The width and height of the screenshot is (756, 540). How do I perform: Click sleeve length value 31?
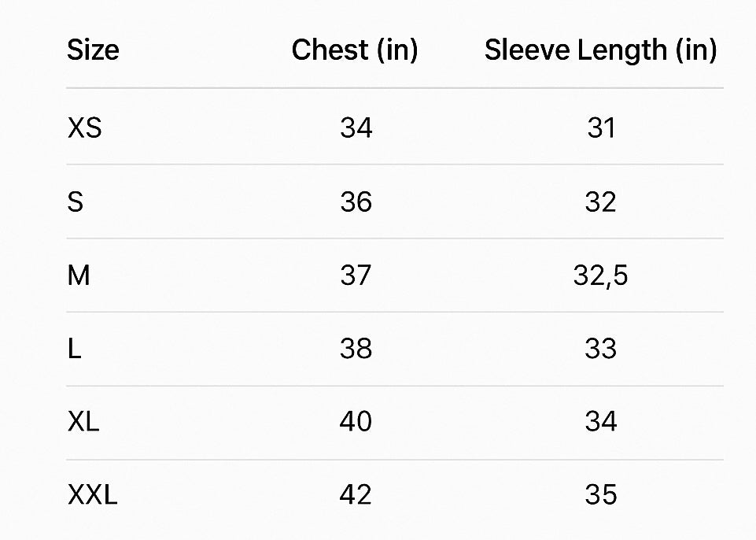click(x=601, y=128)
